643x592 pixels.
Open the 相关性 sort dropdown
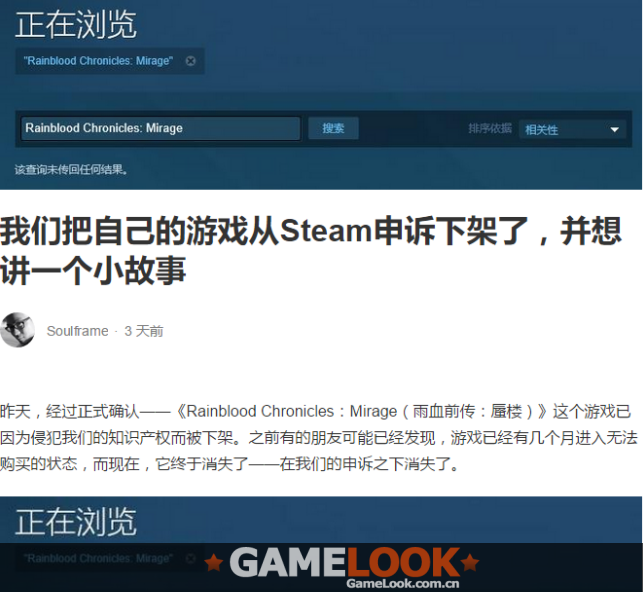click(572, 130)
